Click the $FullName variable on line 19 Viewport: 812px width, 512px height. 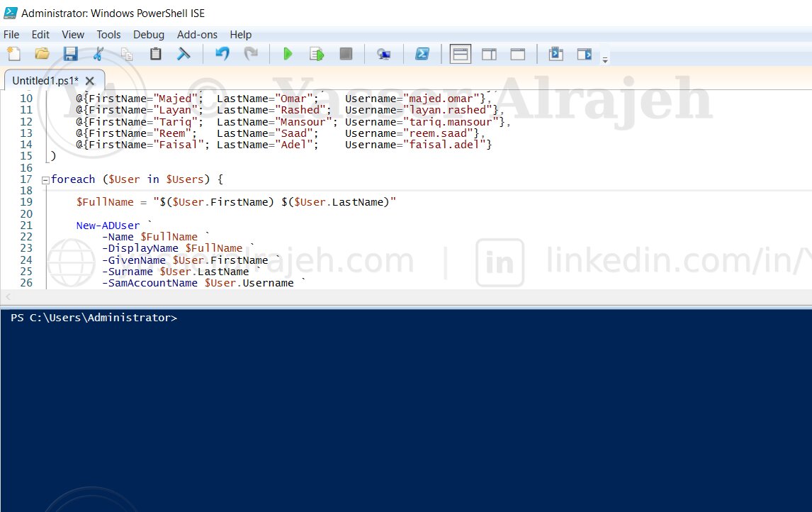point(105,202)
